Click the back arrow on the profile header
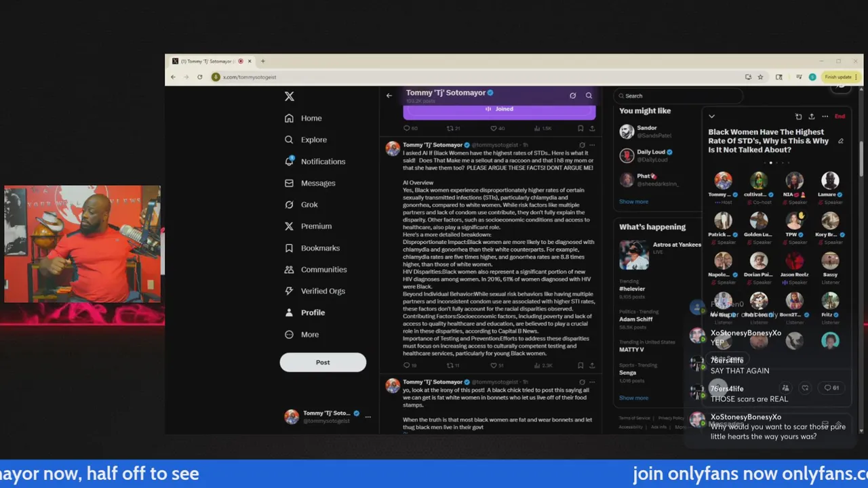The height and width of the screenshot is (488, 868). 389,96
